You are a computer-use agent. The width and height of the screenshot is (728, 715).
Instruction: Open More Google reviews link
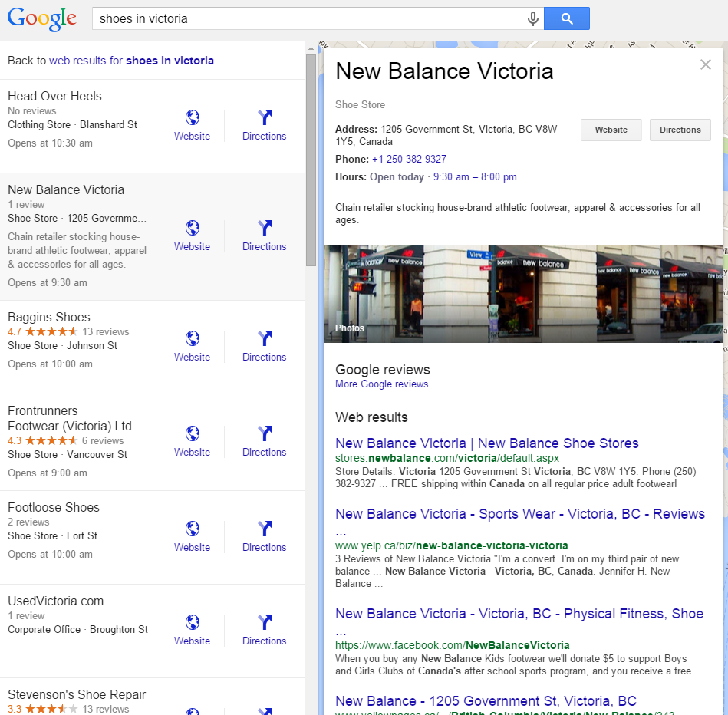click(381, 384)
